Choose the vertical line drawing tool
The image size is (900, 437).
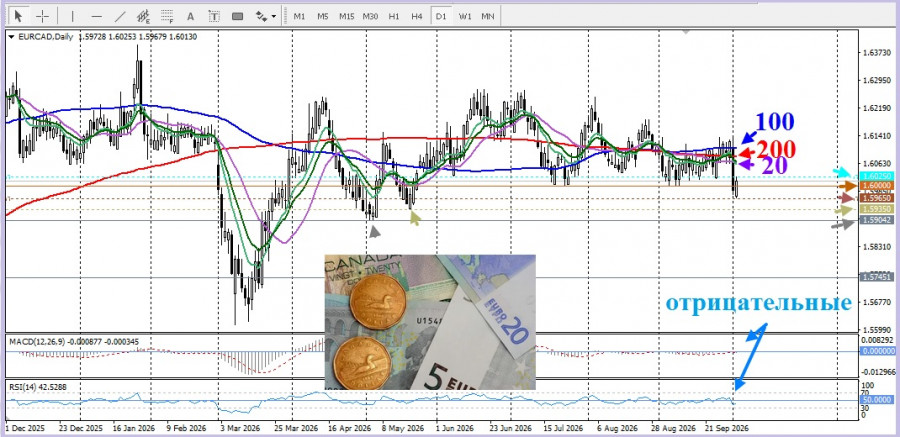click(x=72, y=16)
